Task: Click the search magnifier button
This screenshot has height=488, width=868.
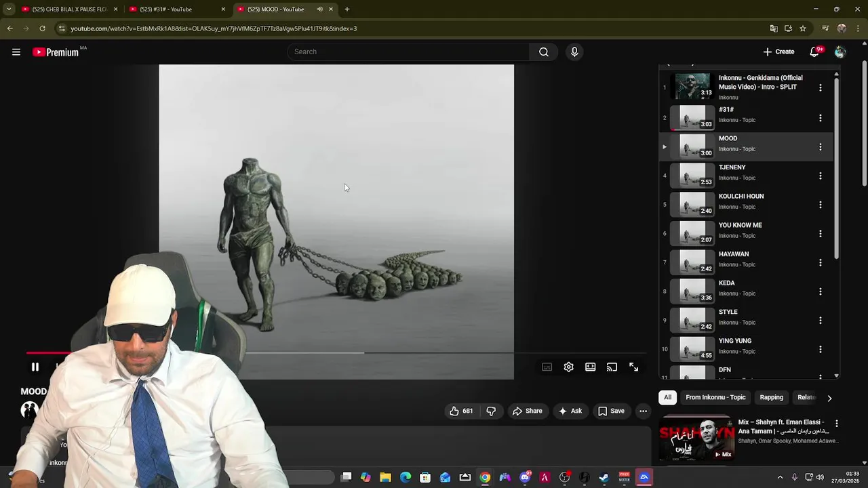Action: pyautogui.click(x=544, y=52)
